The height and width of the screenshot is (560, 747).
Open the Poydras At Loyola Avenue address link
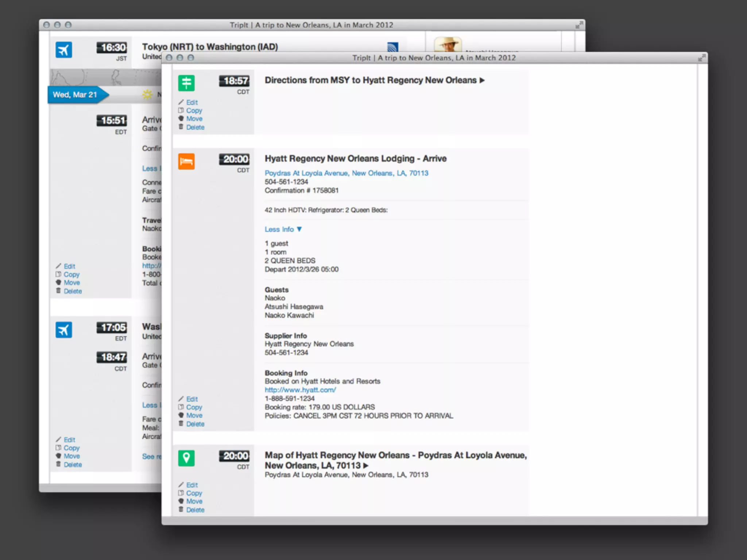(346, 173)
